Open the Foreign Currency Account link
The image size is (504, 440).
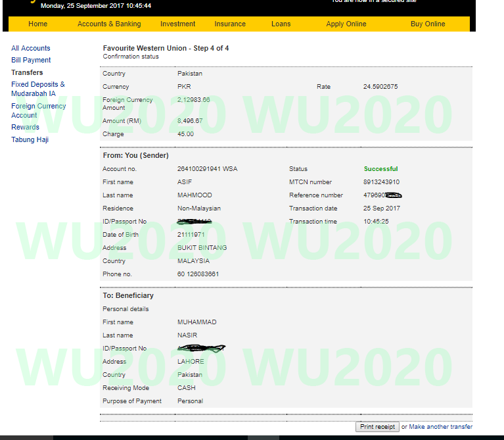[39, 110]
